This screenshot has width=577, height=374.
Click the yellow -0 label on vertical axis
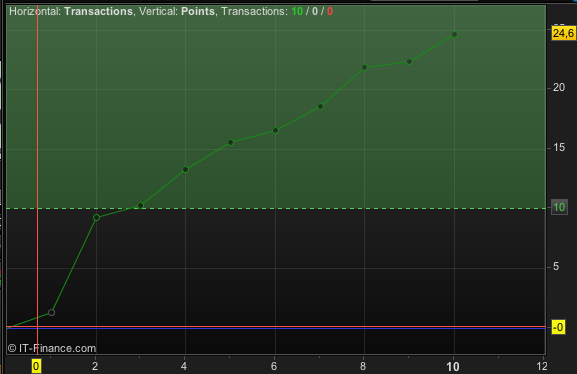tap(558, 327)
